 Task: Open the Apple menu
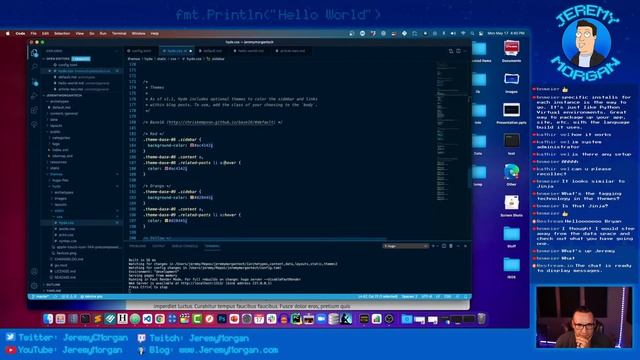click(7, 33)
